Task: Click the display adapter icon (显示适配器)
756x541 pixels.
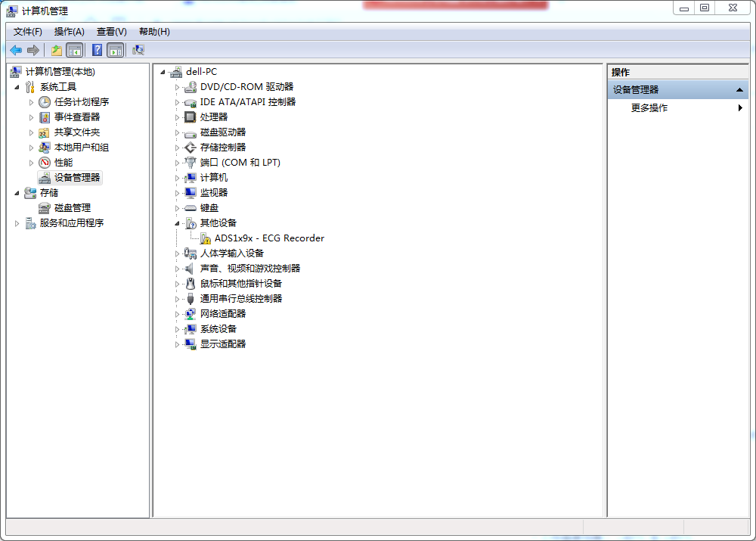Action: click(191, 344)
